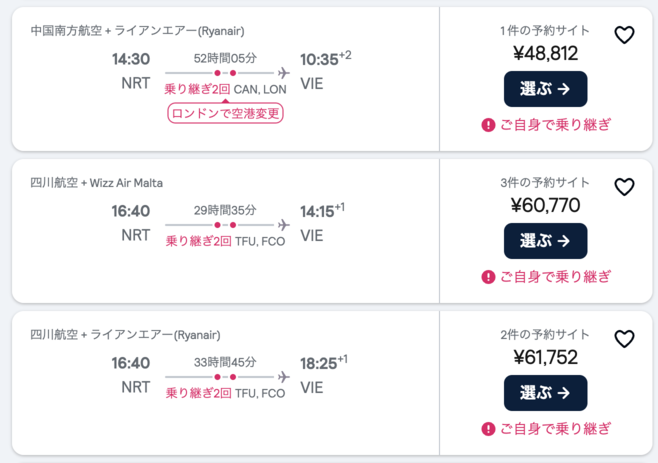Click the 四川航空 + Wizz Air Malta heading
Viewport: 658px width, 463px height.
coord(97,183)
